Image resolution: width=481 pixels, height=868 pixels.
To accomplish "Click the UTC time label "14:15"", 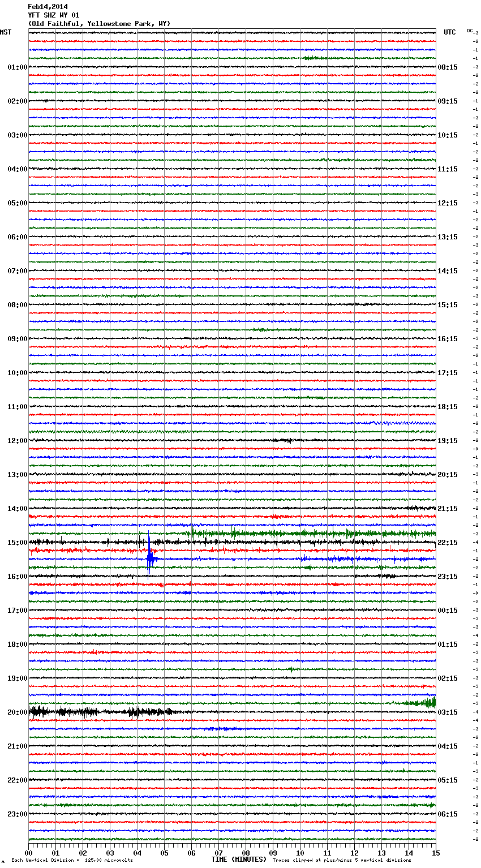I will 448,271.
